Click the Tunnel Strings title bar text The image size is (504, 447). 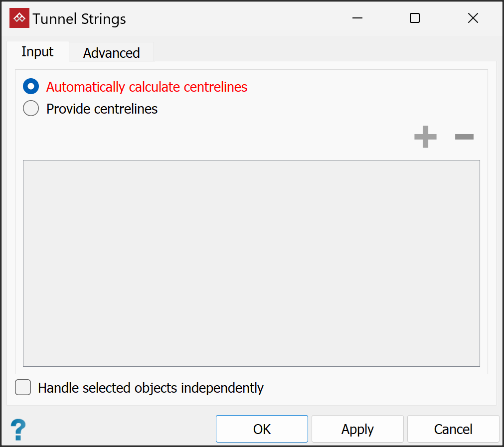pyautogui.click(x=79, y=19)
